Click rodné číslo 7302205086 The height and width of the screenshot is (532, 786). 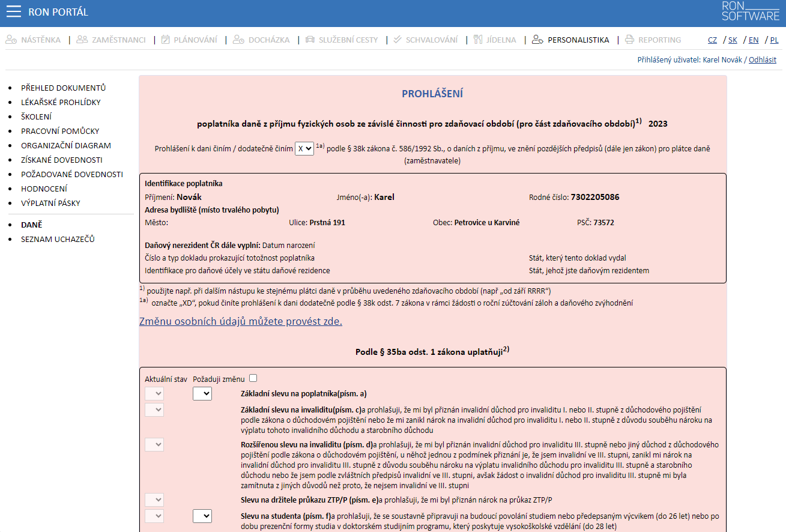[594, 197]
